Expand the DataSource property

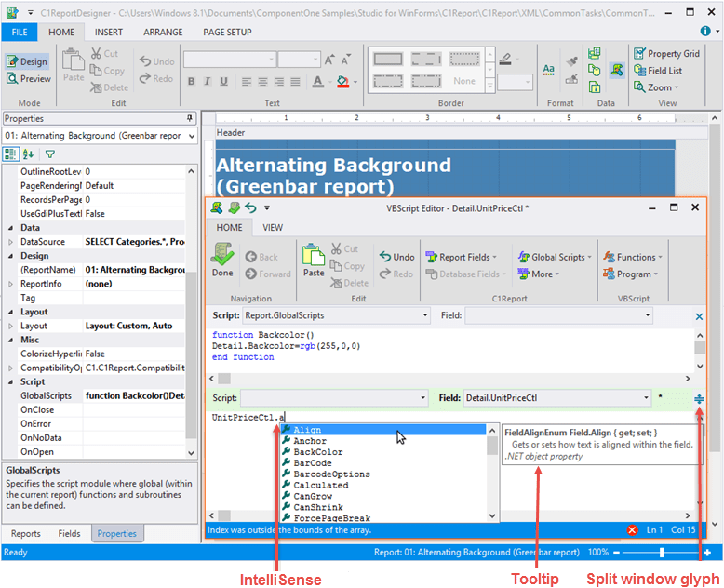[x=10, y=242]
